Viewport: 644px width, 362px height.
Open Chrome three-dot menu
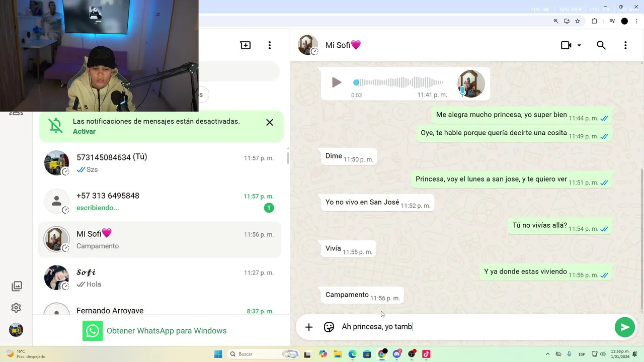pos(636,21)
